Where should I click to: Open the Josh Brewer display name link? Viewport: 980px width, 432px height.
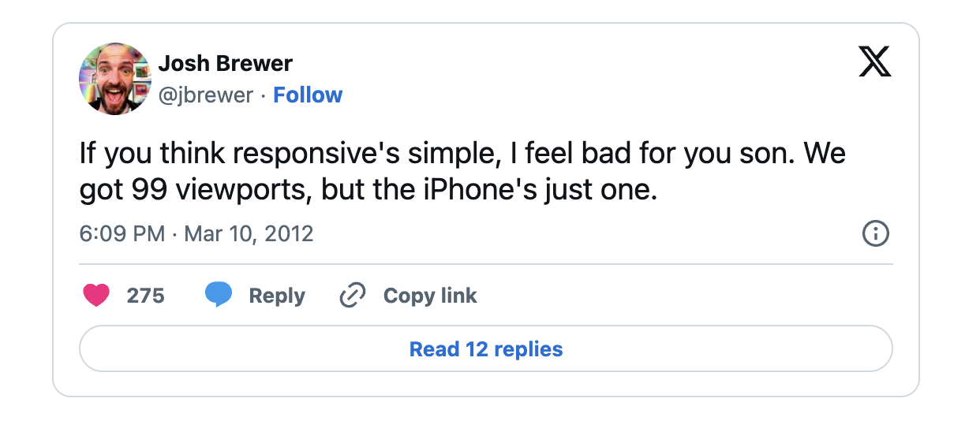click(x=225, y=63)
